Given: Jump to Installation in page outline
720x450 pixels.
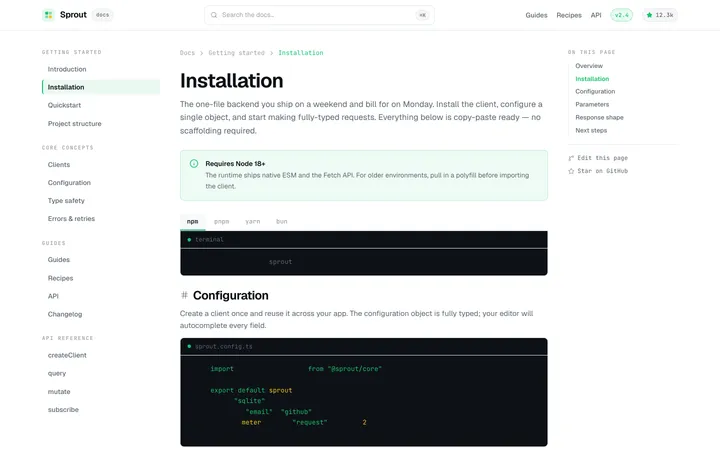Looking at the screenshot, I should [x=592, y=79].
